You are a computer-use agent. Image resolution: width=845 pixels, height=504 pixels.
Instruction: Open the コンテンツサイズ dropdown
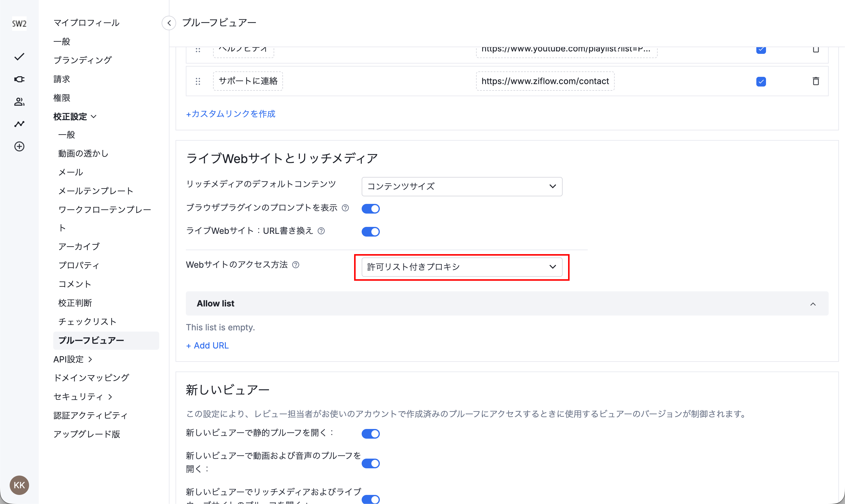pos(462,186)
